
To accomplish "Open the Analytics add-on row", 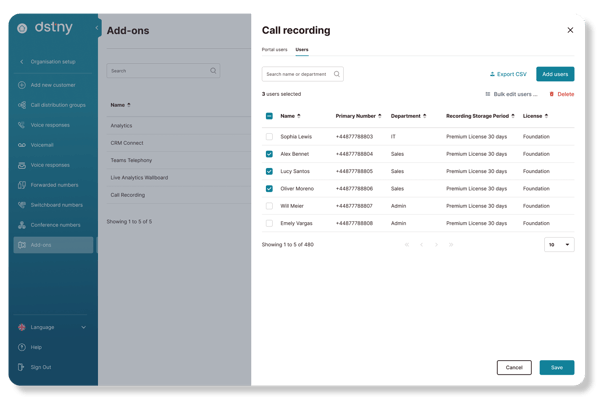I will click(179, 125).
